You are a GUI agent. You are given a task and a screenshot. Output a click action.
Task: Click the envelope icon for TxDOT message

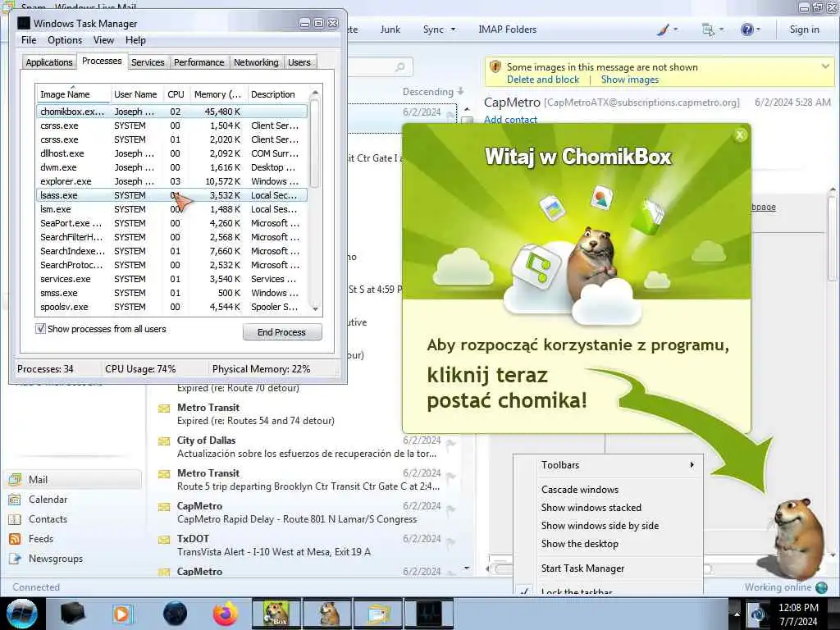pyautogui.click(x=164, y=540)
